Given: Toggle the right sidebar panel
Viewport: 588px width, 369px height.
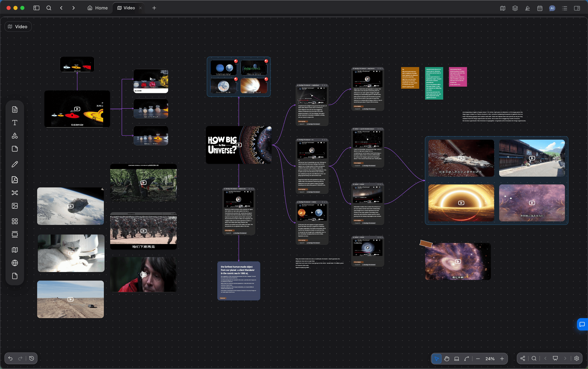Looking at the screenshot, I should (x=577, y=8).
